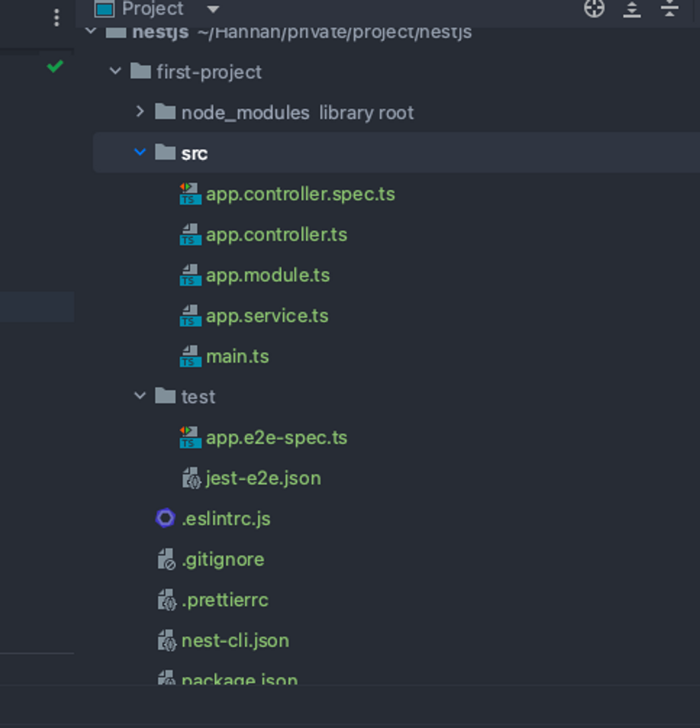Click app.controller.ts TypeScript icon

pyautogui.click(x=190, y=234)
